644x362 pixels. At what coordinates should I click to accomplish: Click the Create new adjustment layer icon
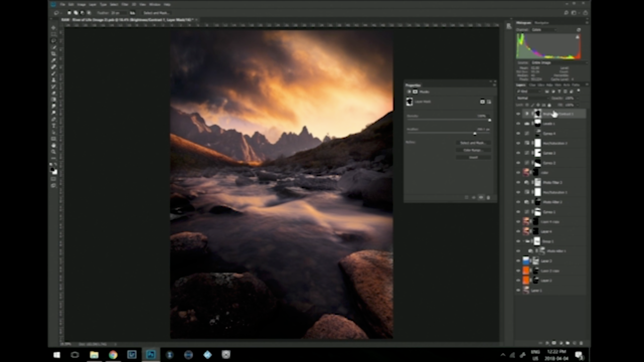pos(561,343)
